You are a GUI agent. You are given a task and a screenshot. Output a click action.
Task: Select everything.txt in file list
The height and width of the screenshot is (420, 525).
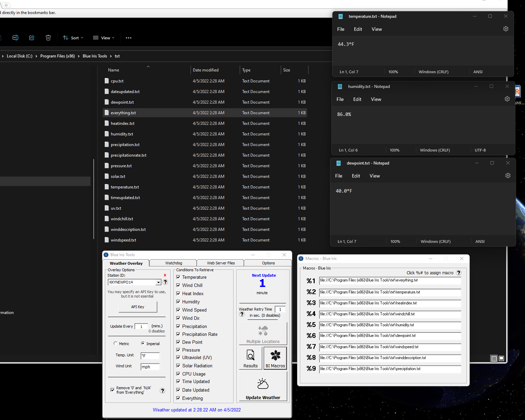[x=205, y=113]
